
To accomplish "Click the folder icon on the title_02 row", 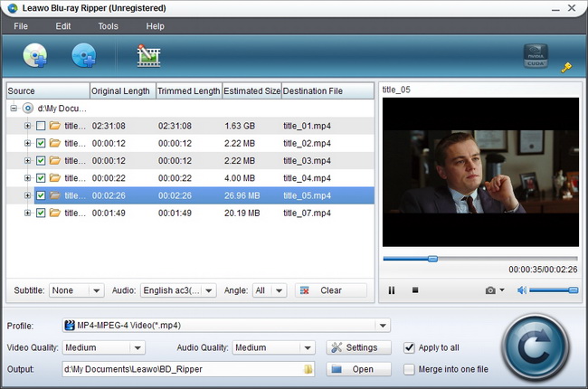I will point(55,143).
